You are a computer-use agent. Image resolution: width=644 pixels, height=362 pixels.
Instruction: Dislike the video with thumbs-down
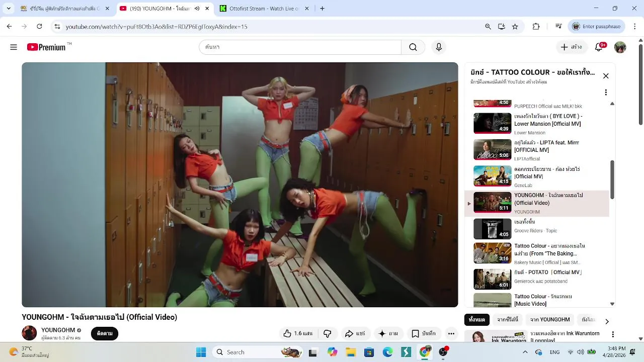click(x=328, y=333)
